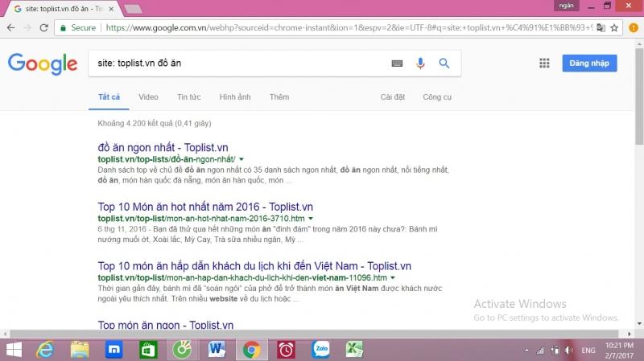The height and width of the screenshot is (361, 644).
Task: Bookmark this page with the star icon
Action: coord(616,27)
